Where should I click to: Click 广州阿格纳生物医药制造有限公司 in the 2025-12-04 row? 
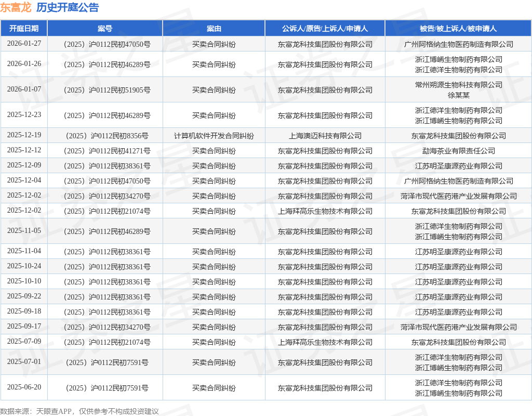click(x=459, y=181)
